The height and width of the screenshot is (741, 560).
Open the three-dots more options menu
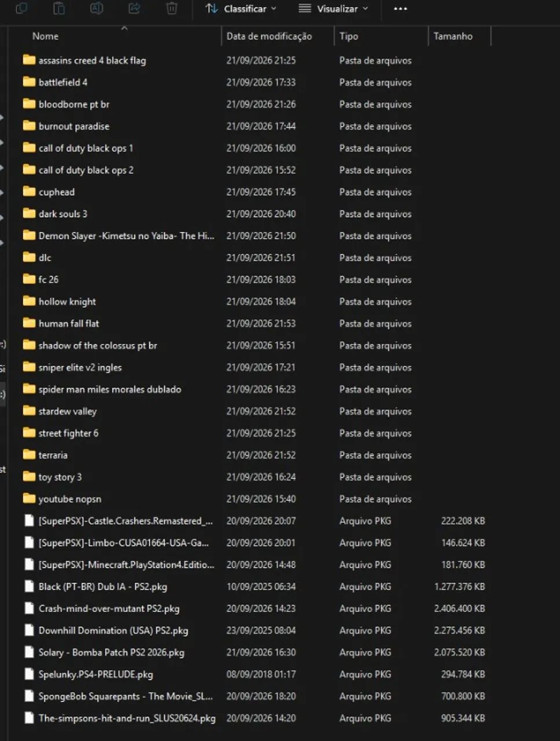pos(400,9)
